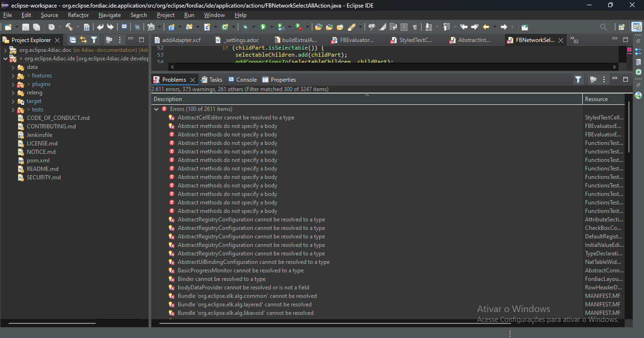The height and width of the screenshot is (338, 644).
Task: Open the Problems view three-dot menu
Action: coord(604,80)
